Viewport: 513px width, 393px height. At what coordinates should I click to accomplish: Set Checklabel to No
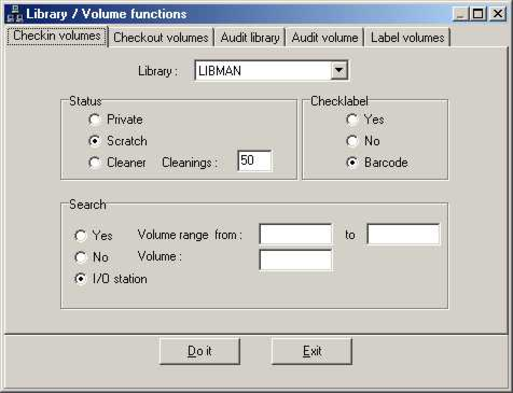click(x=363, y=141)
